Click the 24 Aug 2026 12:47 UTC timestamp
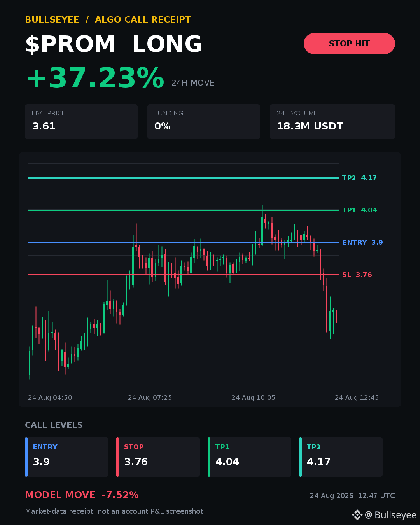 click(x=352, y=496)
